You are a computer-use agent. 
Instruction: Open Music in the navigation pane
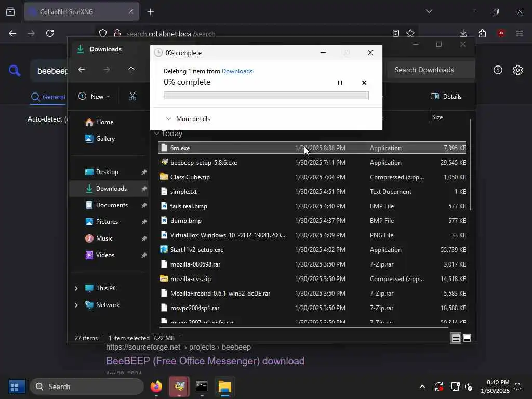[104, 238]
